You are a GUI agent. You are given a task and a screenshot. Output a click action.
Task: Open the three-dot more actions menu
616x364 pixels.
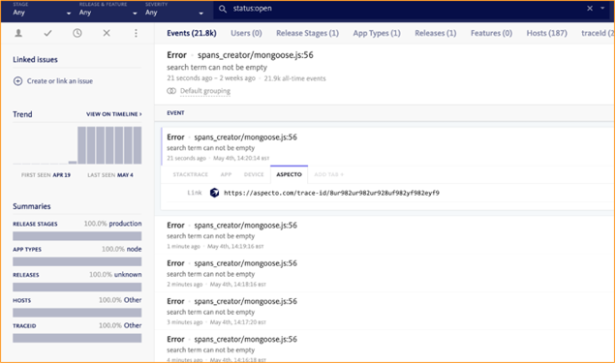coord(136,33)
